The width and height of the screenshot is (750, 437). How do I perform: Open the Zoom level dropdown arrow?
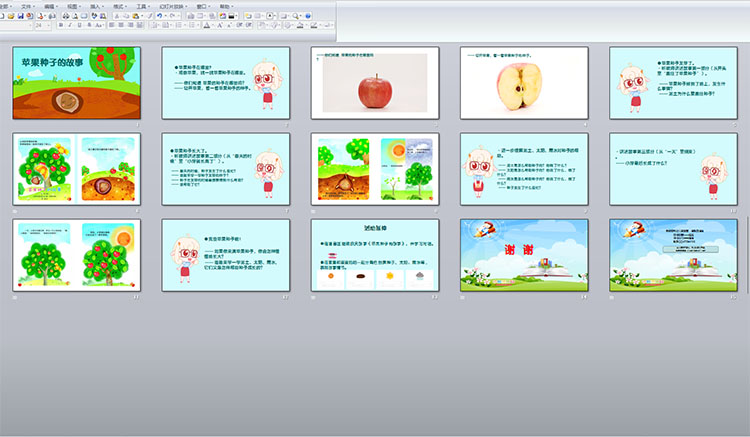coord(300,16)
